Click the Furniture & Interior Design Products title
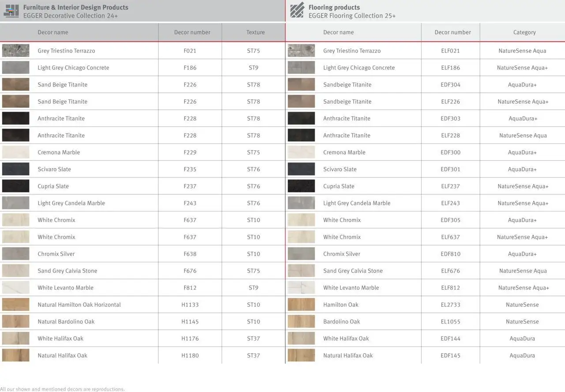The image size is (565, 392). [x=75, y=8]
